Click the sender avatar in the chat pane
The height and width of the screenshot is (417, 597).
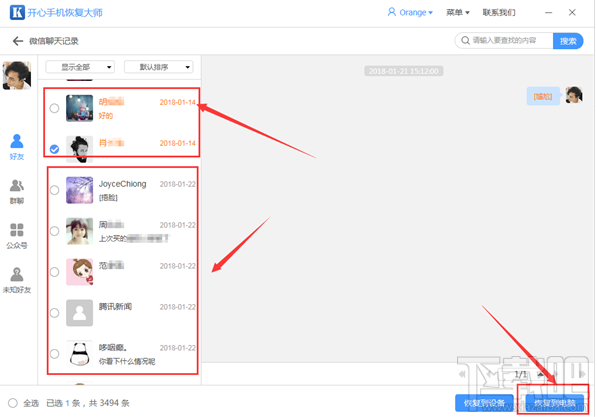coord(574,95)
